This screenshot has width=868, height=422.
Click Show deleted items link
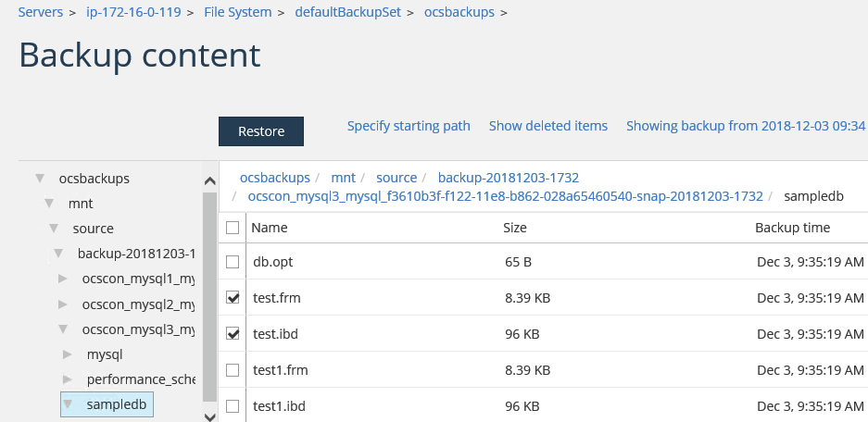pos(548,126)
